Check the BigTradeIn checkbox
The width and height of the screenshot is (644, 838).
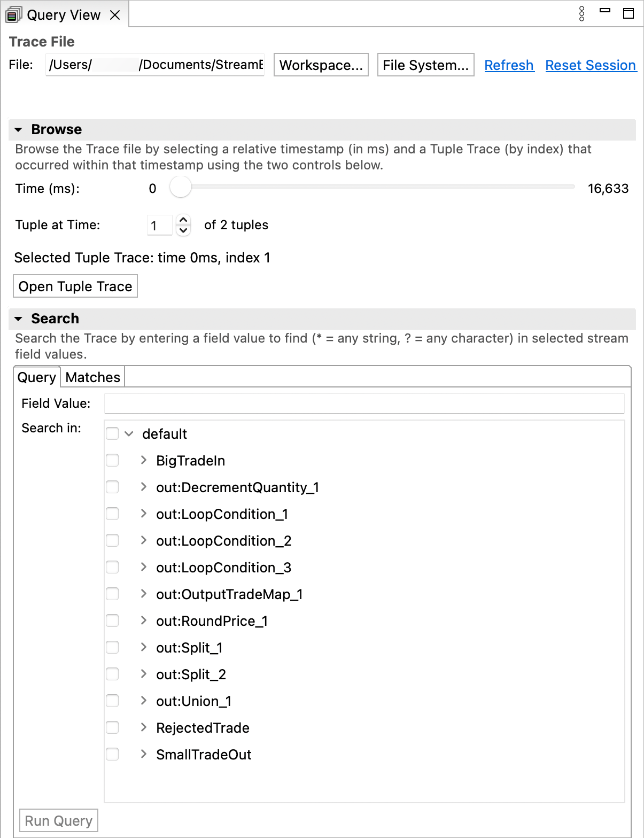[x=112, y=460]
